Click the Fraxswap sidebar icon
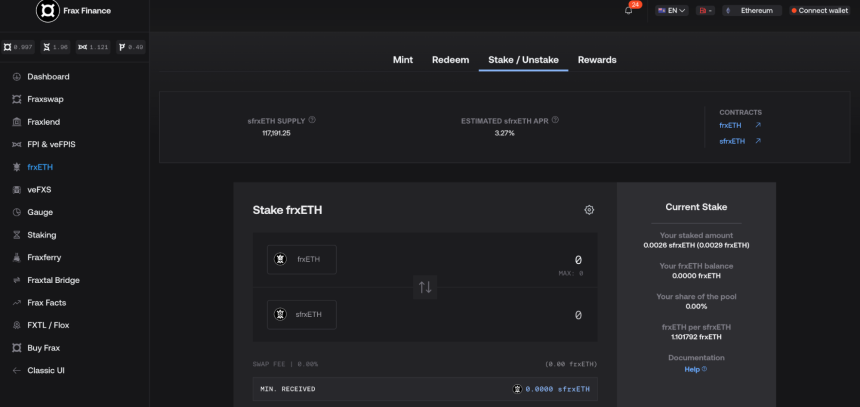860x407 pixels. [x=16, y=99]
